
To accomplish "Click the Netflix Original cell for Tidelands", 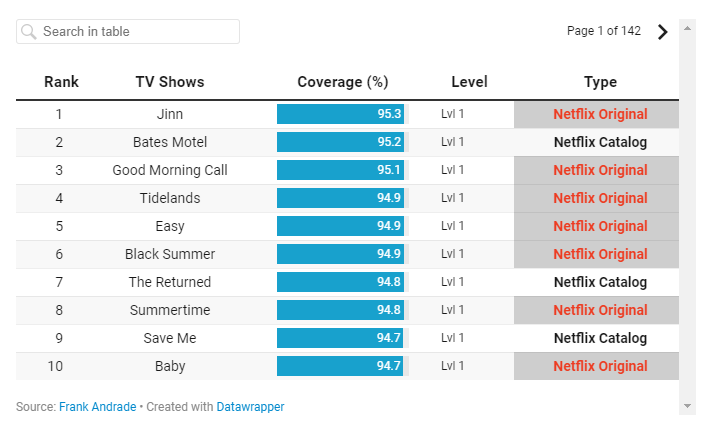I will [596, 198].
